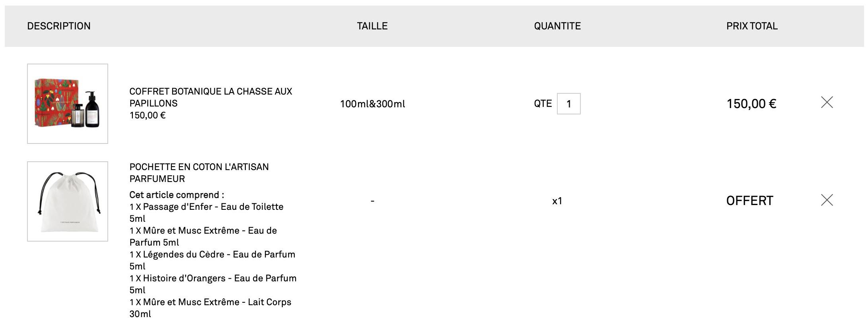Click the Passage d'Enfer Eau de Toilette line
Viewport: 868px width, 333px height.
pyautogui.click(x=206, y=207)
